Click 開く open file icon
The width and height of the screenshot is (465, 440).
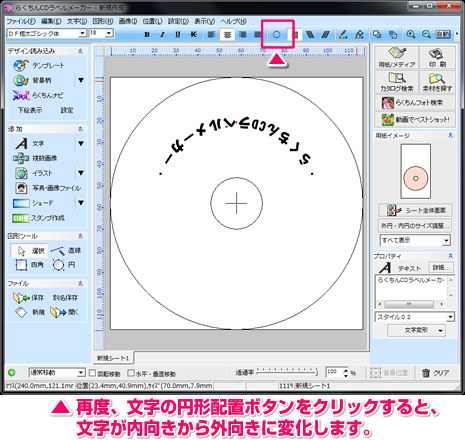click(x=64, y=312)
